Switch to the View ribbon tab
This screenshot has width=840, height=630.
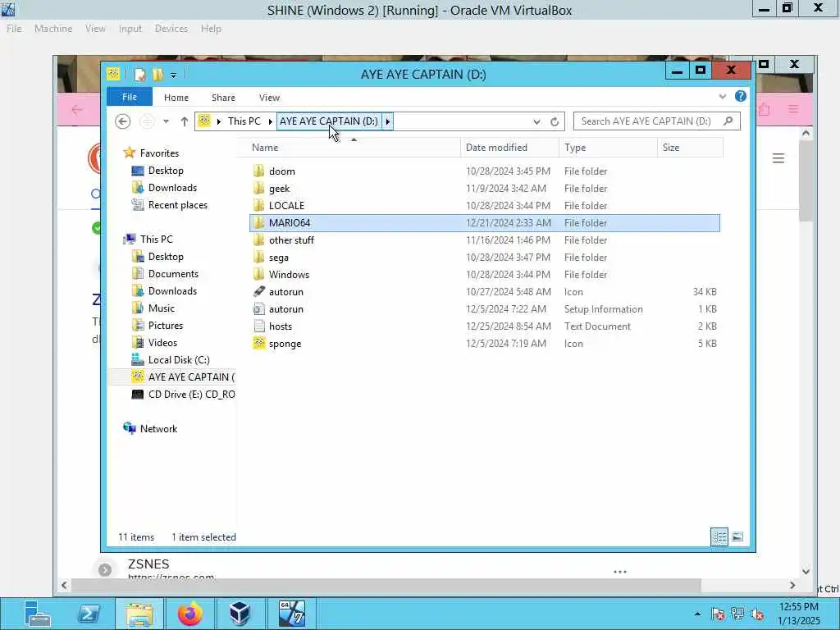[x=269, y=98]
